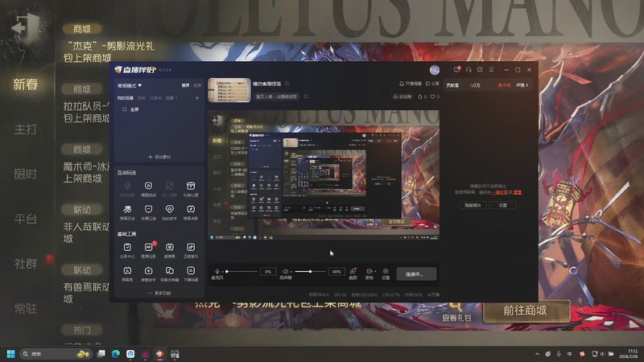Click the 连接中 connecting button
This screenshot has width=644, height=362.
[x=416, y=274]
